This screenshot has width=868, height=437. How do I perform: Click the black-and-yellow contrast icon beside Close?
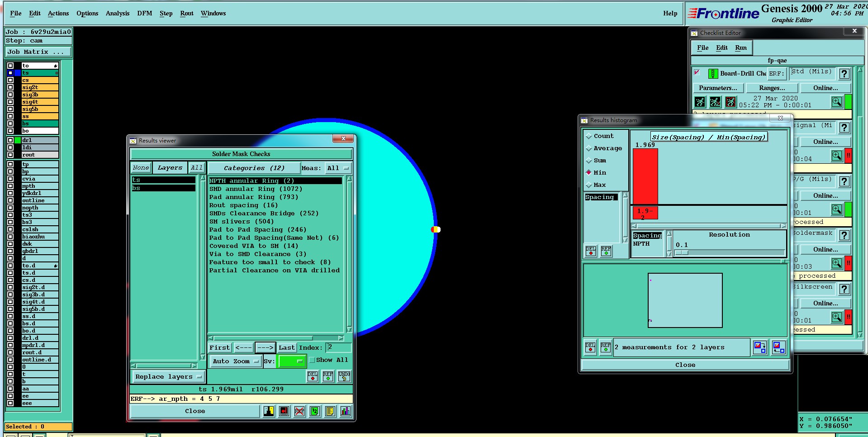pyautogui.click(x=269, y=411)
